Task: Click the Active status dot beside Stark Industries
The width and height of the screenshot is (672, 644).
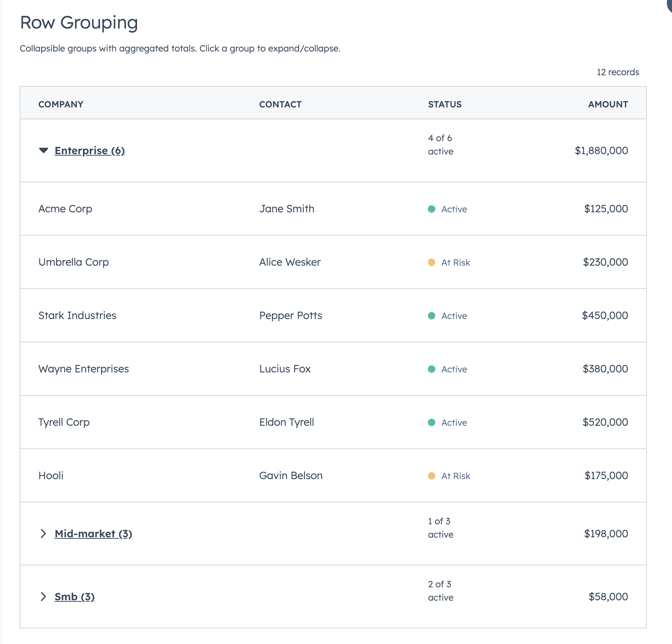Action: pyautogui.click(x=432, y=316)
